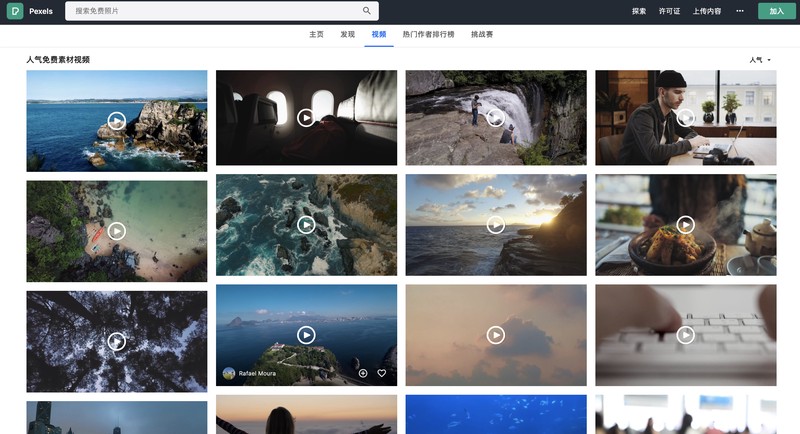The width and height of the screenshot is (800, 434).
Task: Click the 上传内容 link
Action: tap(707, 11)
